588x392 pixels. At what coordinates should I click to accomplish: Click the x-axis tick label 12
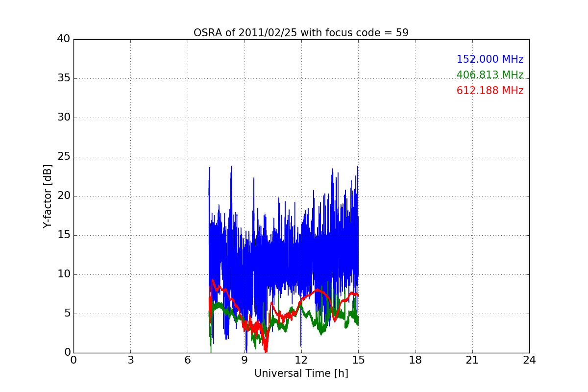tap(301, 360)
